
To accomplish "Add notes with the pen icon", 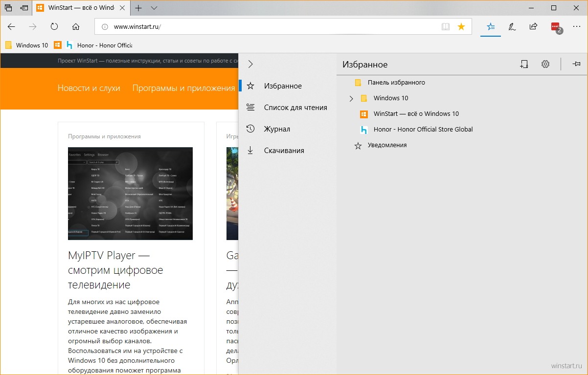I will [x=512, y=27].
